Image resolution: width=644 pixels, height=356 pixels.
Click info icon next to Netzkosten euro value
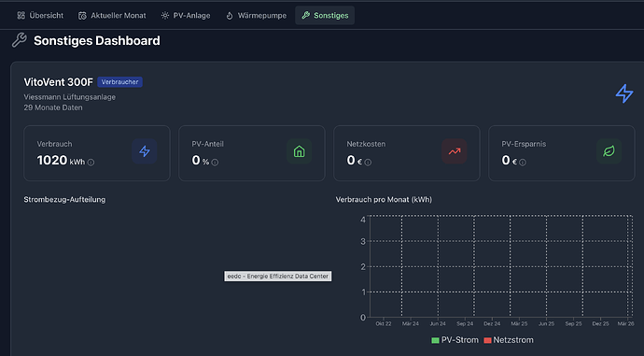(368, 163)
